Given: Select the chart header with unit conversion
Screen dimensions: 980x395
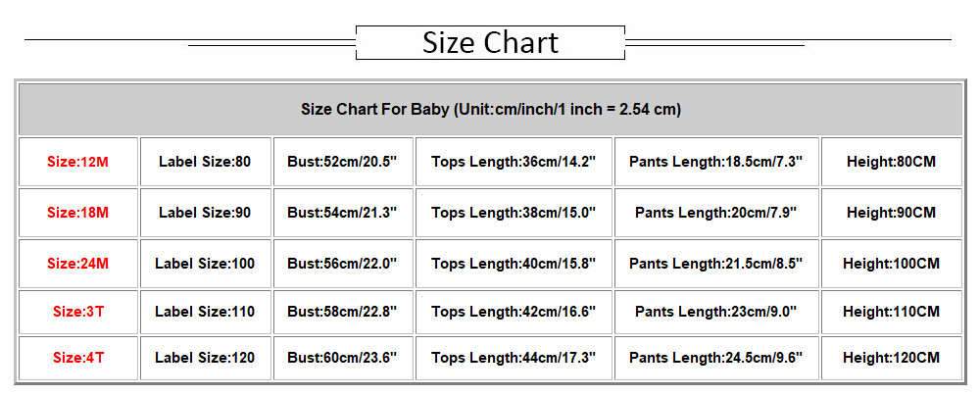Looking at the screenshot, I should tap(490, 110).
